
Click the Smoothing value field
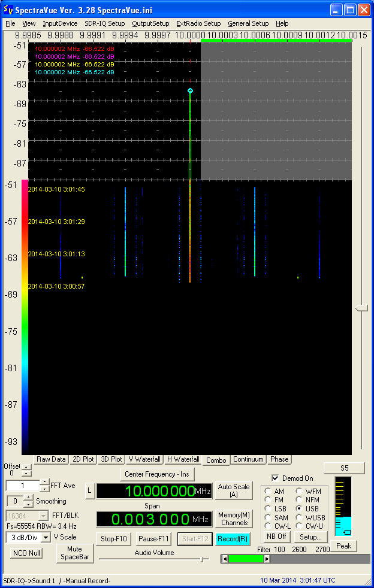tap(16, 501)
